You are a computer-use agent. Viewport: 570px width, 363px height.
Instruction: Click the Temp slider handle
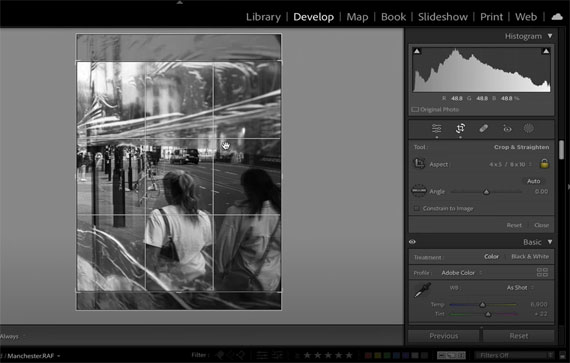click(482, 304)
